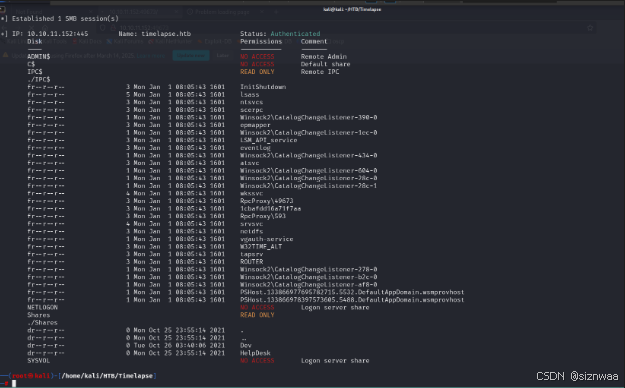Click the Remote IPC comment

point(320,72)
